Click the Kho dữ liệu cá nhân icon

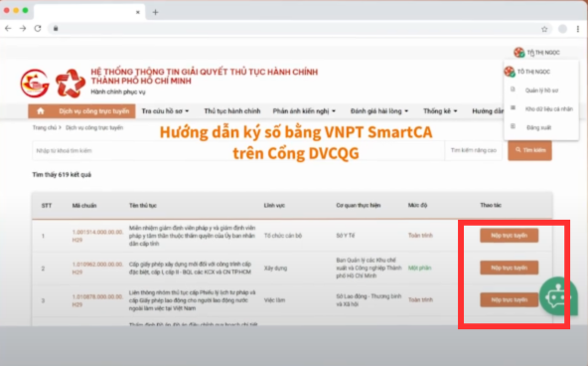[513, 108]
